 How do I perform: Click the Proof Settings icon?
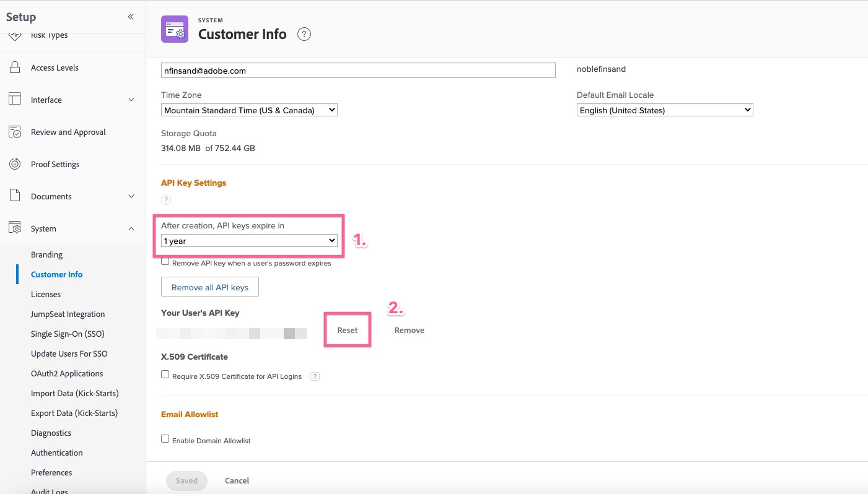click(15, 164)
